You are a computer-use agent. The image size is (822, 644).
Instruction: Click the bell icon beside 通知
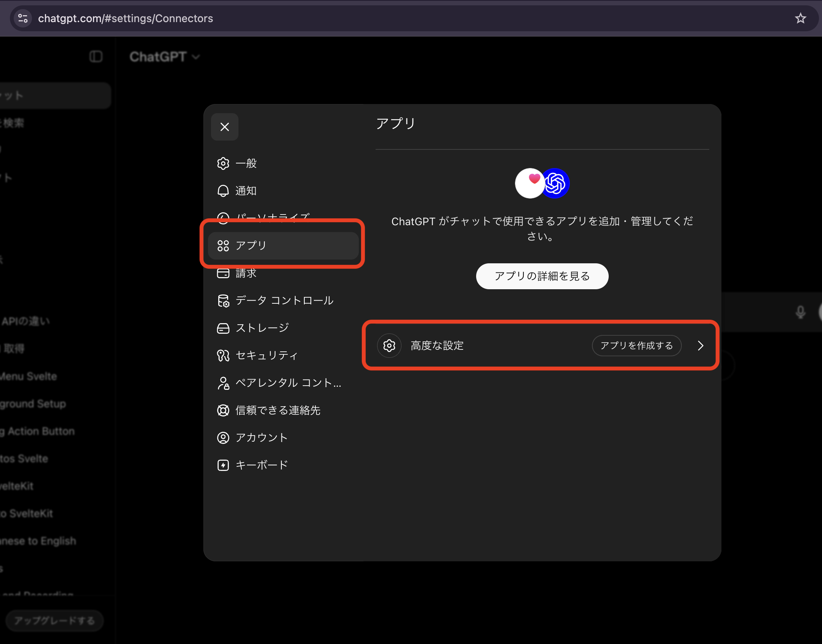tap(223, 191)
